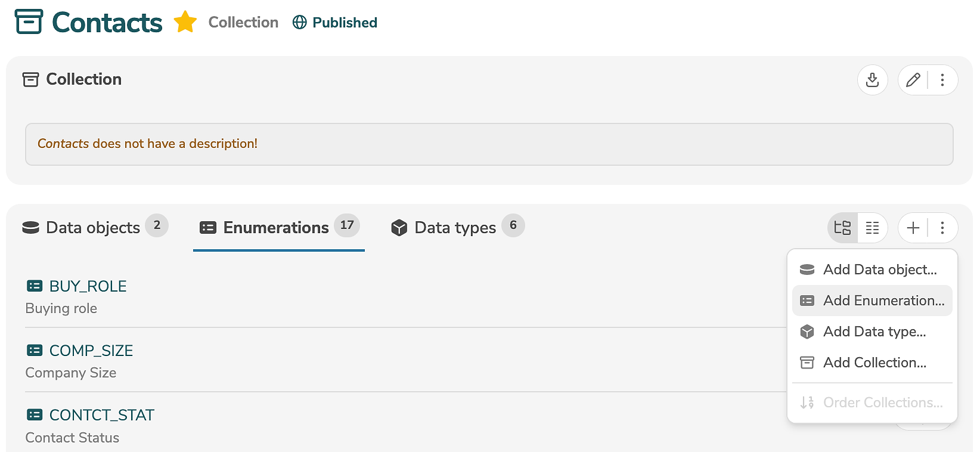
Task: Choose Add Data type from menu
Action: click(x=874, y=332)
